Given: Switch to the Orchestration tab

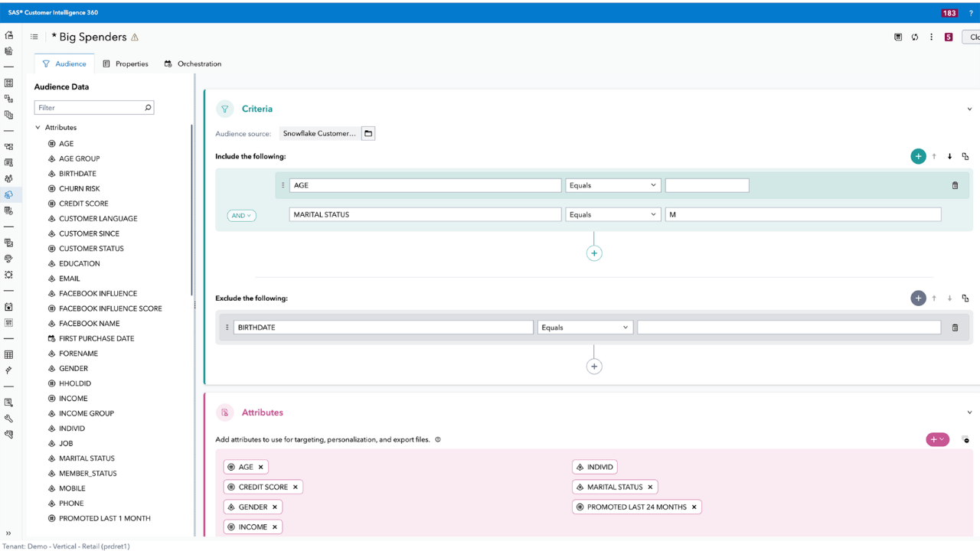Looking at the screenshot, I should tap(193, 64).
